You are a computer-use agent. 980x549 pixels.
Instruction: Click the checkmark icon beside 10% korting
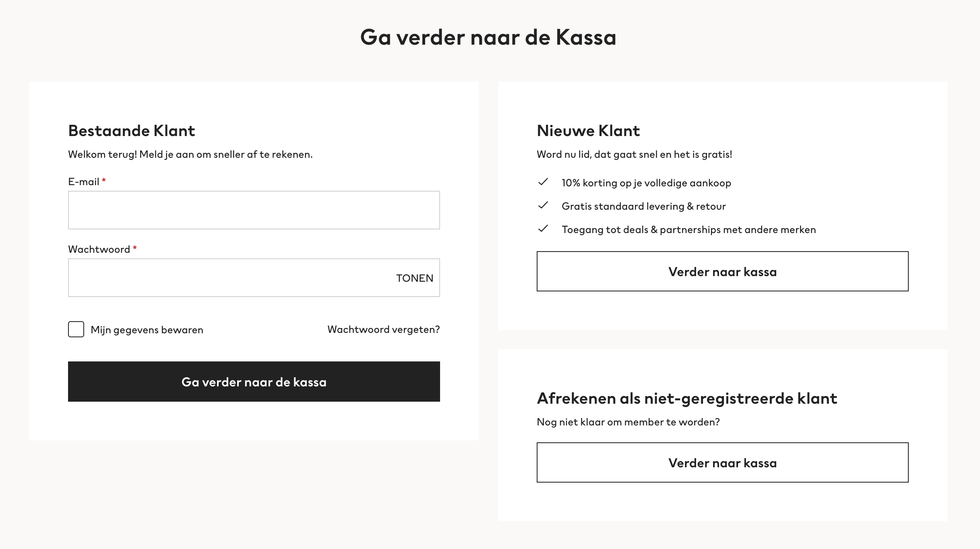[543, 182]
